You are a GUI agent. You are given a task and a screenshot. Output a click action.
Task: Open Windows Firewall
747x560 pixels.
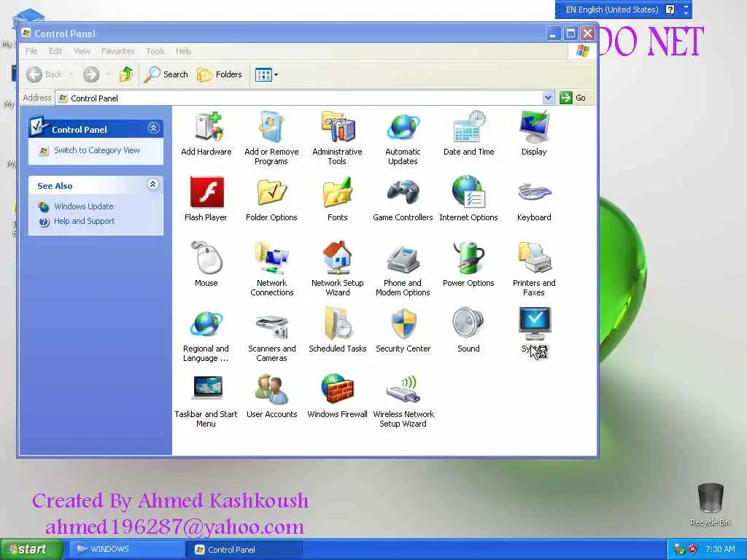(337, 396)
